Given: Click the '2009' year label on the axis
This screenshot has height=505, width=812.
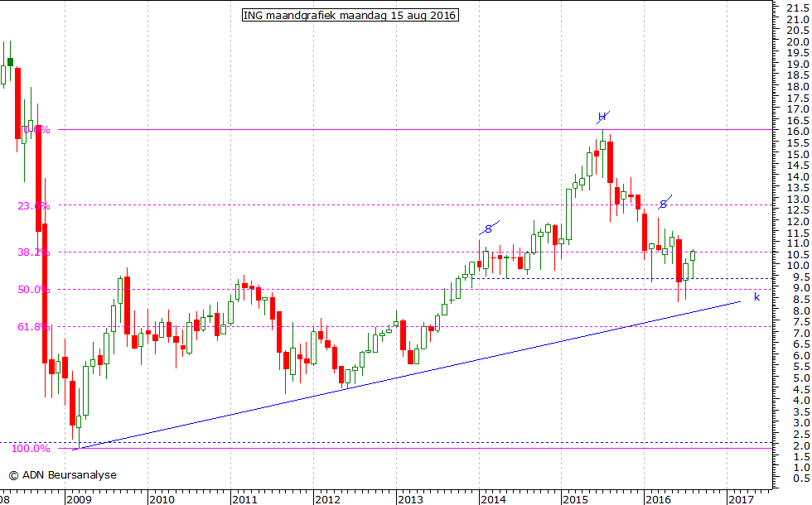Looking at the screenshot, I should (x=80, y=499).
